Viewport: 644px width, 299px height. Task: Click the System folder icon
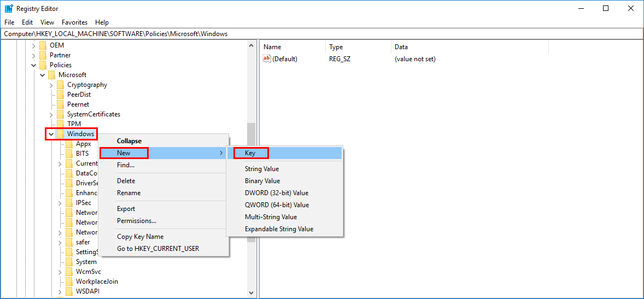(x=69, y=262)
